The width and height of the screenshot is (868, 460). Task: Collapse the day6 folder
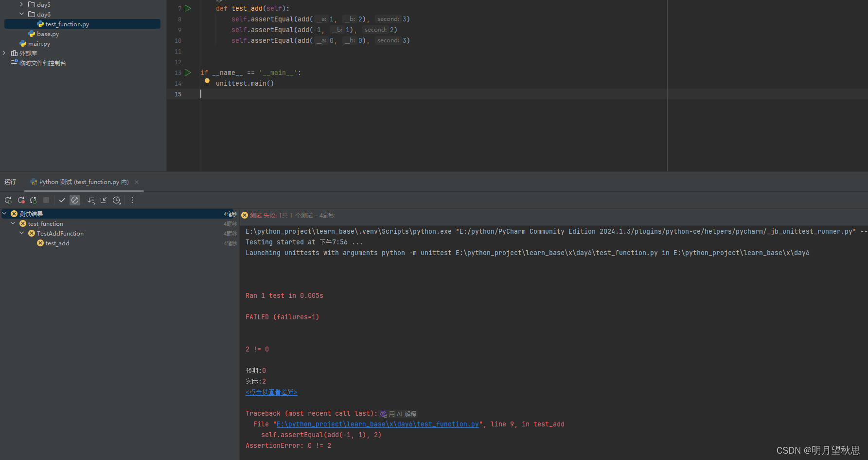tap(21, 14)
